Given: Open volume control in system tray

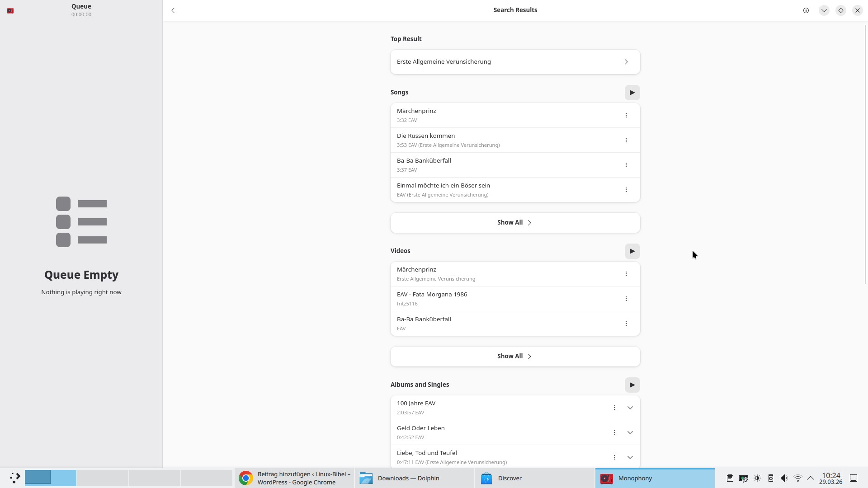Looking at the screenshot, I should point(784,478).
